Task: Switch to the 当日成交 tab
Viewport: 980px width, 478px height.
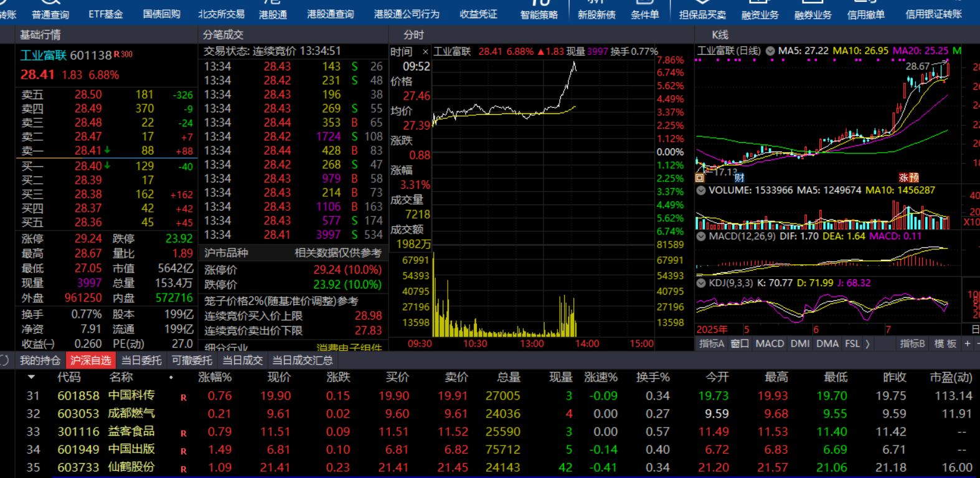Action: click(x=242, y=360)
